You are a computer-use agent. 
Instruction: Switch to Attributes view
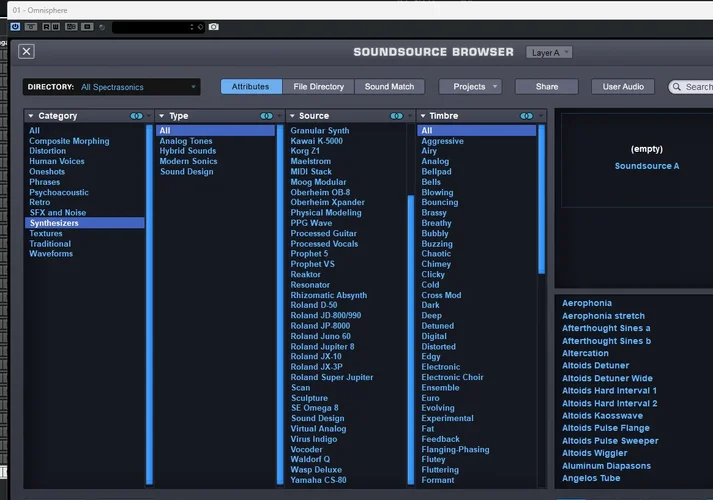[250, 87]
